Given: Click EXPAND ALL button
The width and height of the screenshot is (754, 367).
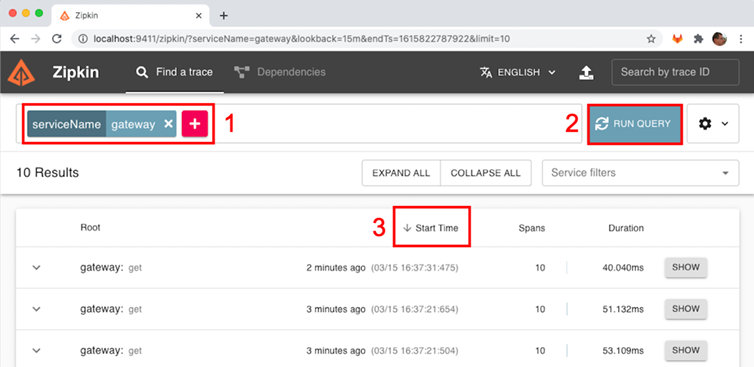Looking at the screenshot, I should tap(401, 173).
